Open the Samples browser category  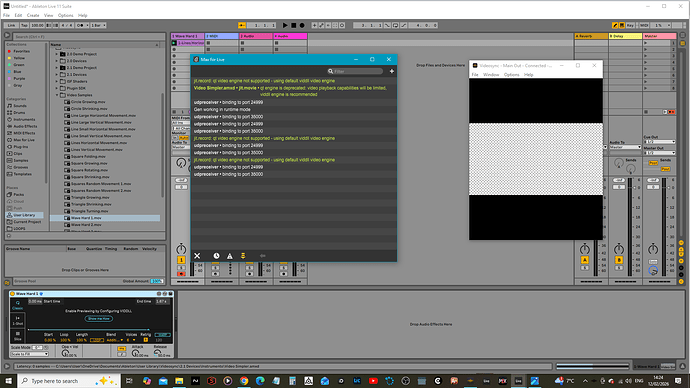(x=21, y=161)
